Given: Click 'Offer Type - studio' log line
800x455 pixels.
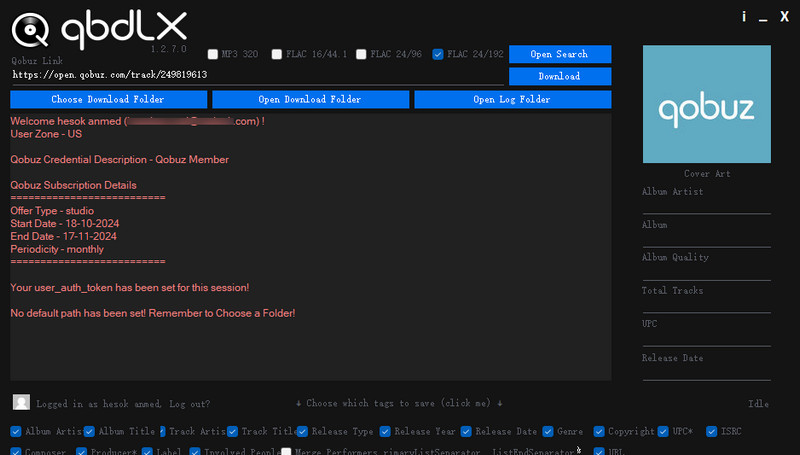Looking at the screenshot, I should point(52,211).
